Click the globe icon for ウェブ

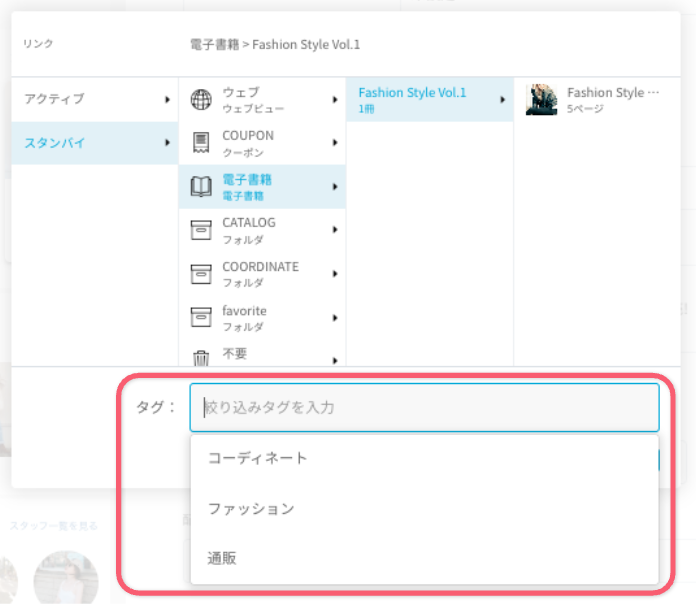[x=201, y=99]
